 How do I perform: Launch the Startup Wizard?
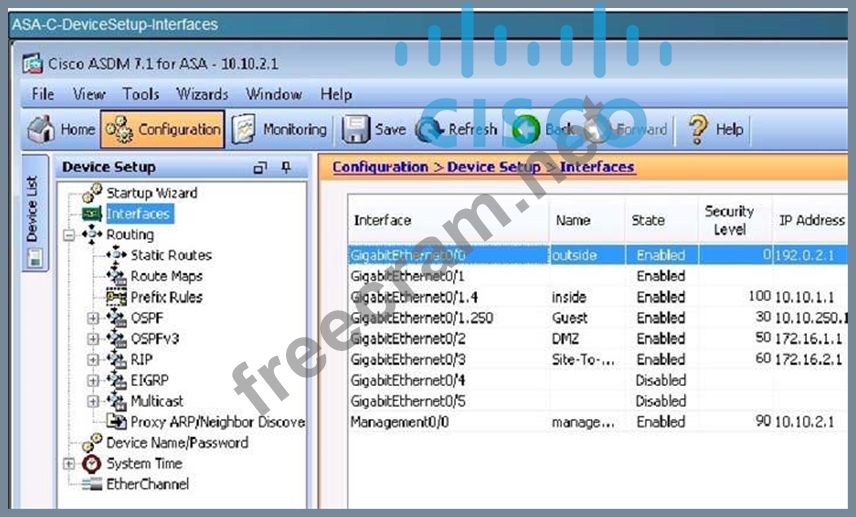tap(151, 193)
